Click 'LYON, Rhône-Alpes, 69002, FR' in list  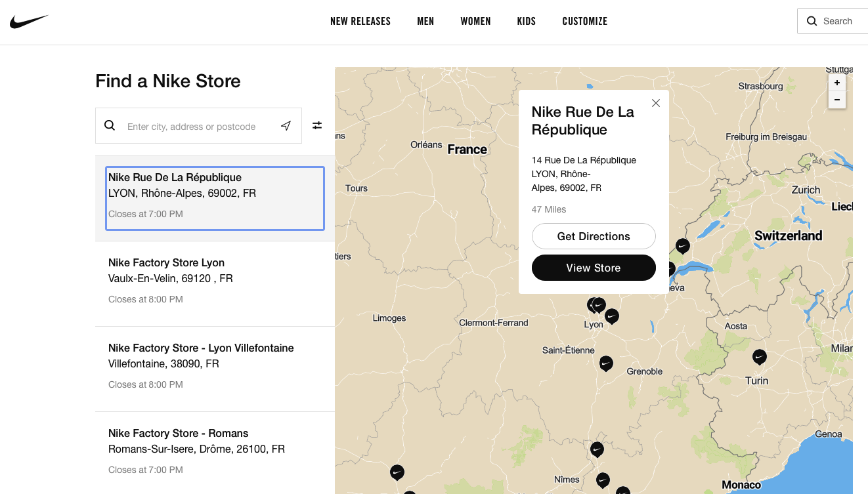[182, 193]
